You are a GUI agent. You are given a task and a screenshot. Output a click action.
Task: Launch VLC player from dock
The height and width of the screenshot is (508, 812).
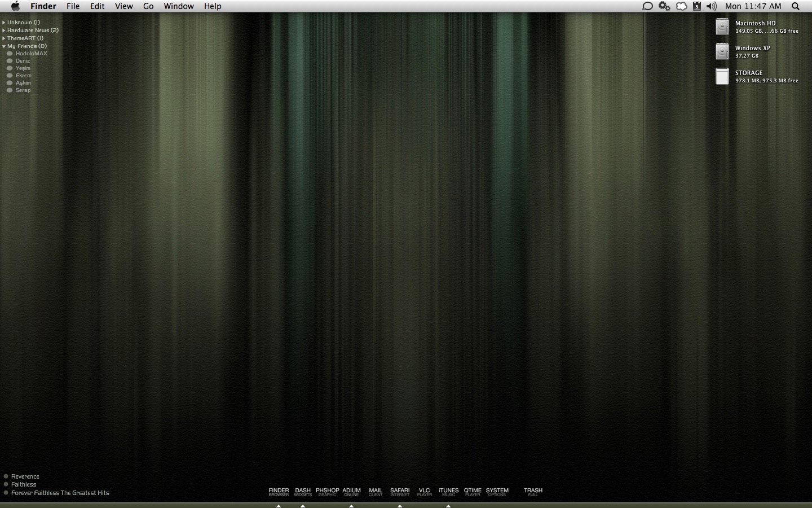click(x=425, y=492)
